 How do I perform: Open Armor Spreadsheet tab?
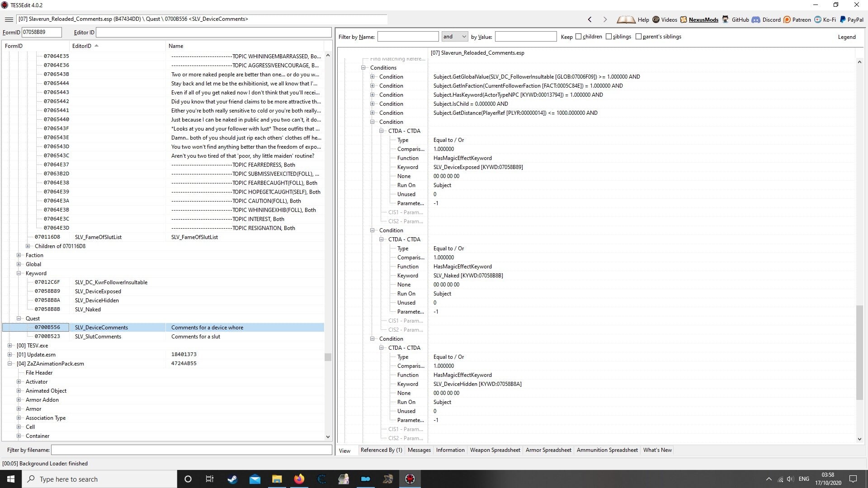pyautogui.click(x=548, y=450)
